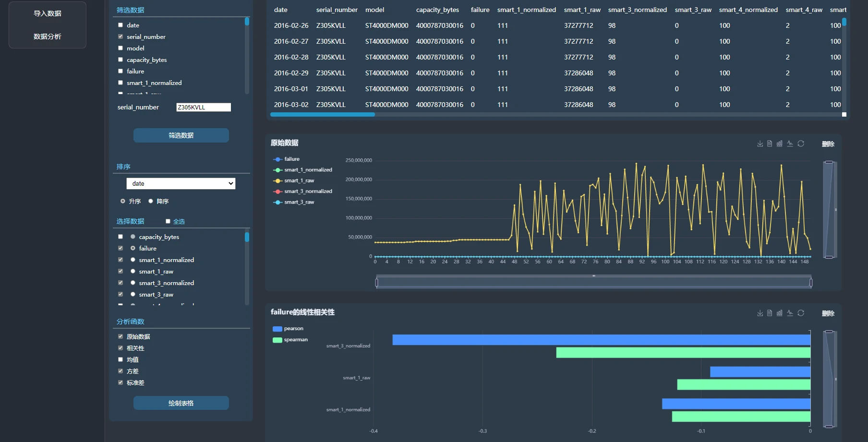
Task: Check the capacity_bytes filter checkbox in 筛选数据
Action: click(121, 60)
